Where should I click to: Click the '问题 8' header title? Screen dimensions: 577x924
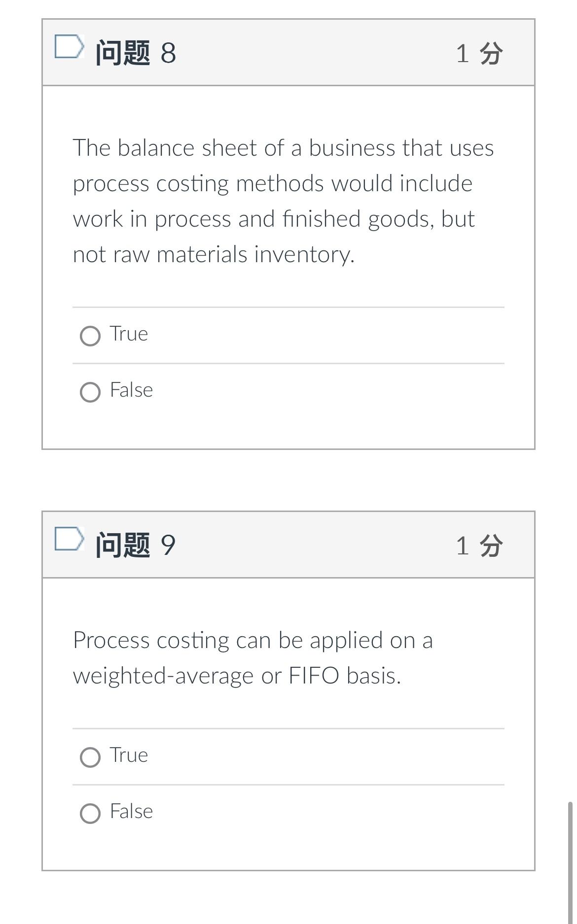pos(136,52)
